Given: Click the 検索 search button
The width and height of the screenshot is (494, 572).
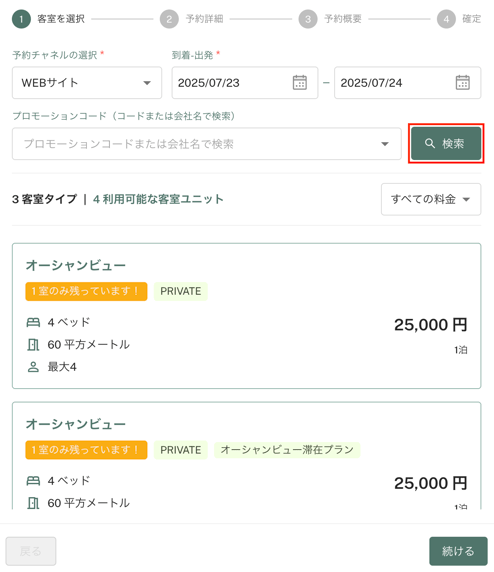Looking at the screenshot, I should 446,143.
